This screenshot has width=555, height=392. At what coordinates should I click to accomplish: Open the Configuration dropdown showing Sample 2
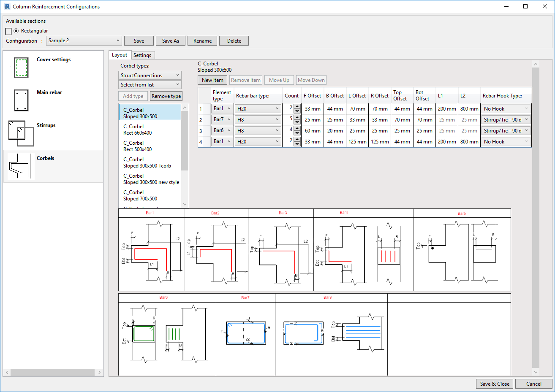[84, 41]
